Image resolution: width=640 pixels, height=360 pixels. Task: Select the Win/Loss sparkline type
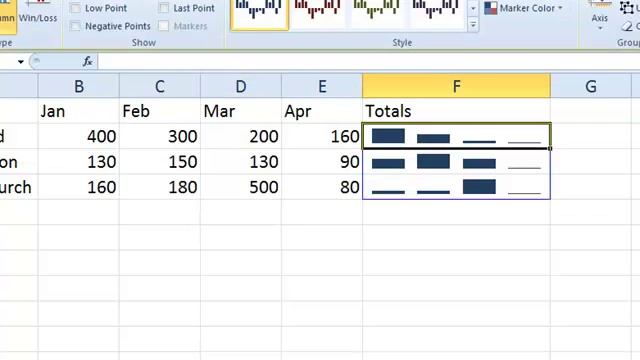(38, 12)
